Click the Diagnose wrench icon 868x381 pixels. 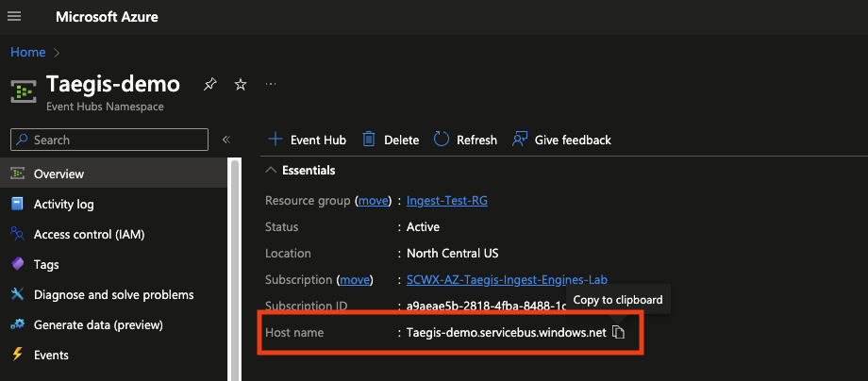(18, 295)
